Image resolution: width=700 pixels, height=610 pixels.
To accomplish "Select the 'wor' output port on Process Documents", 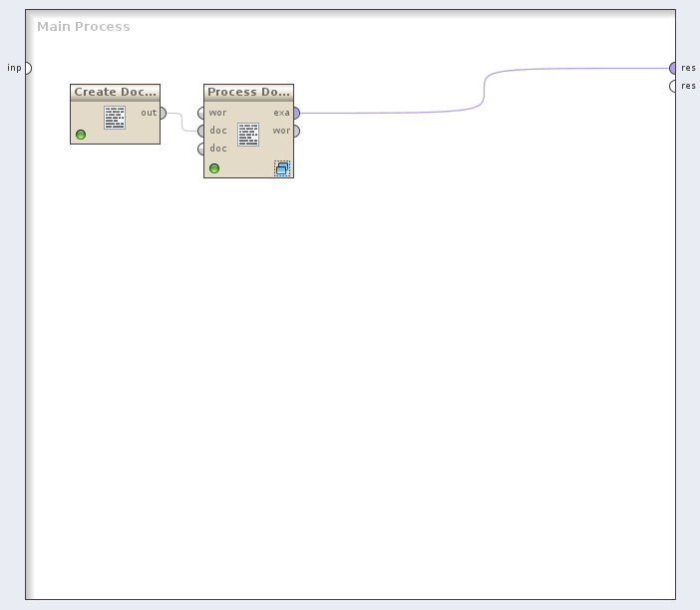I will pyautogui.click(x=295, y=131).
